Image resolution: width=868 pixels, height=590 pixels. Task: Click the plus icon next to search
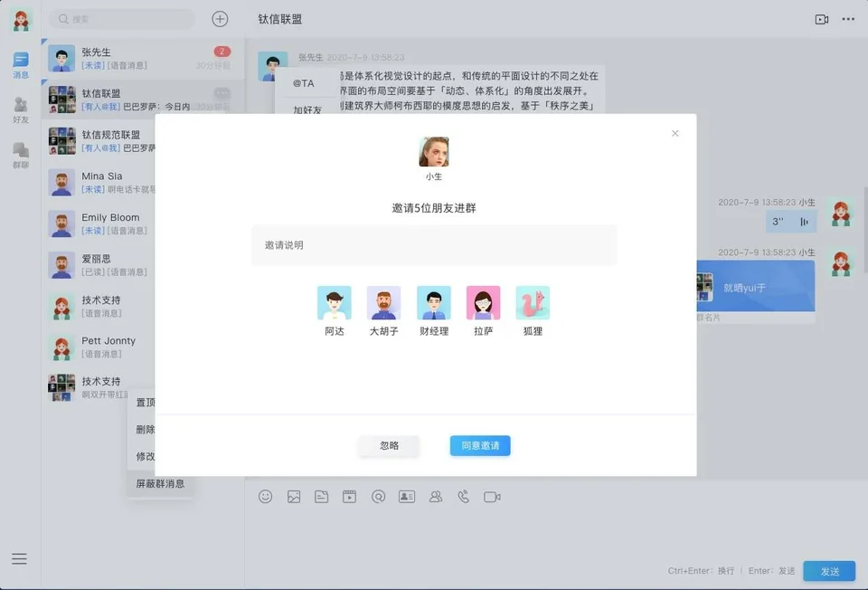point(220,19)
